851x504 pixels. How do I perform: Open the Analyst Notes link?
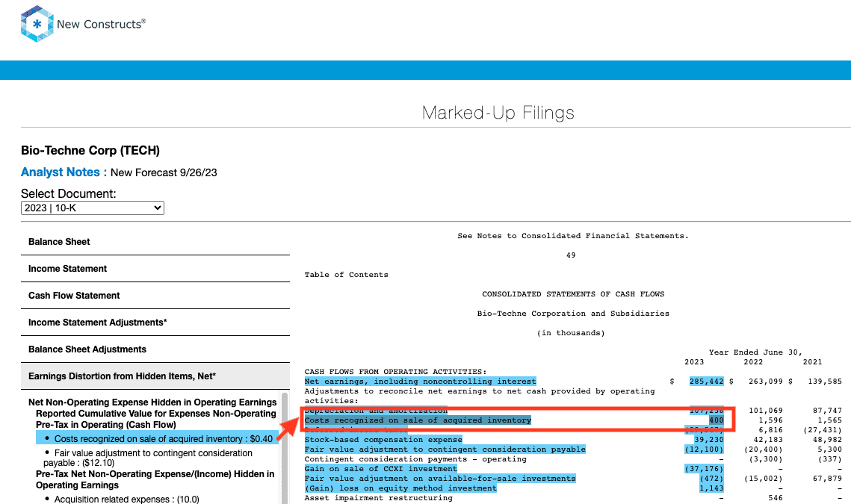tap(61, 172)
